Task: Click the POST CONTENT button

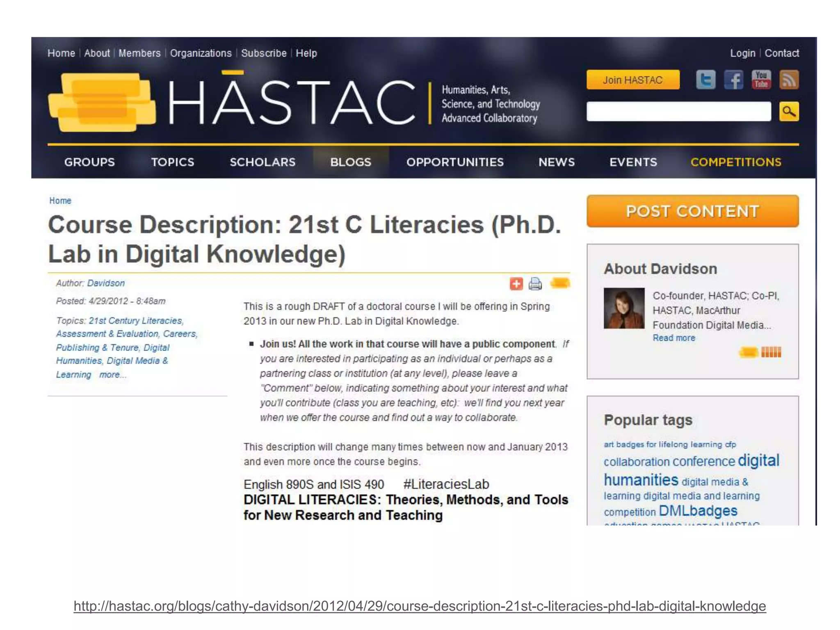Action: (693, 211)
